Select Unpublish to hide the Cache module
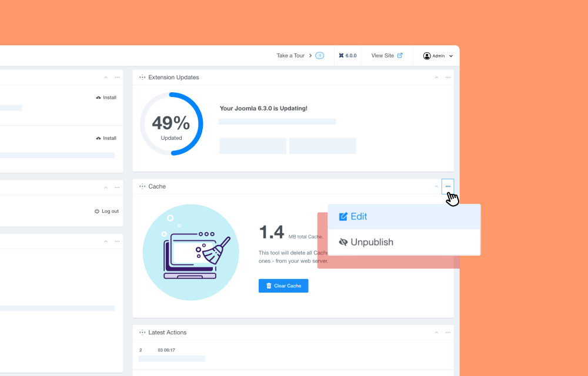 (366, 242)
